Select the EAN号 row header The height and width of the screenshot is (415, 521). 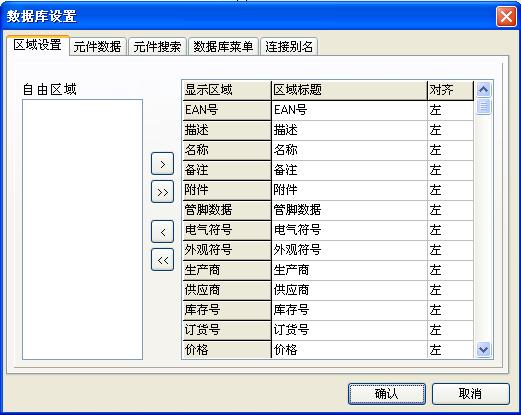tap(227, 110)
